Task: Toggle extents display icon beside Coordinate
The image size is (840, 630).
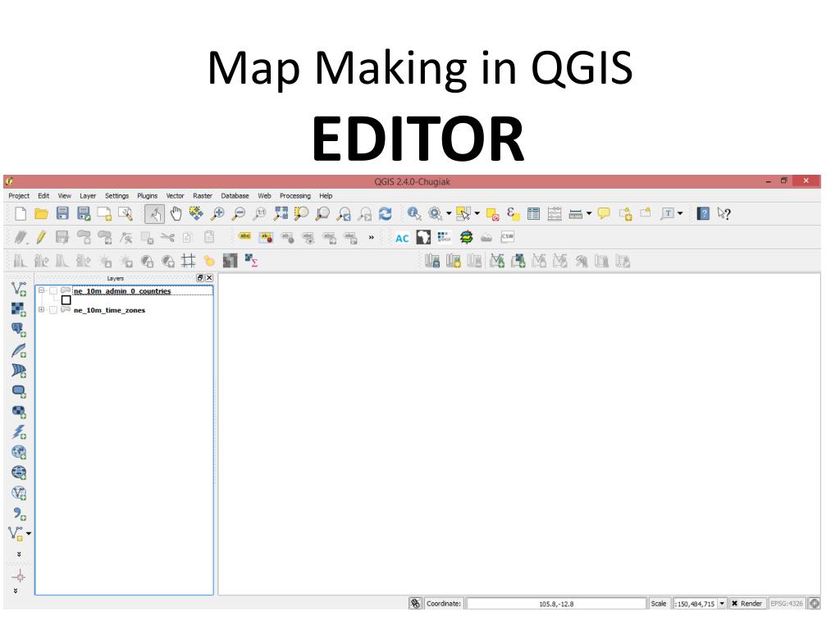Action: point(415,604)
